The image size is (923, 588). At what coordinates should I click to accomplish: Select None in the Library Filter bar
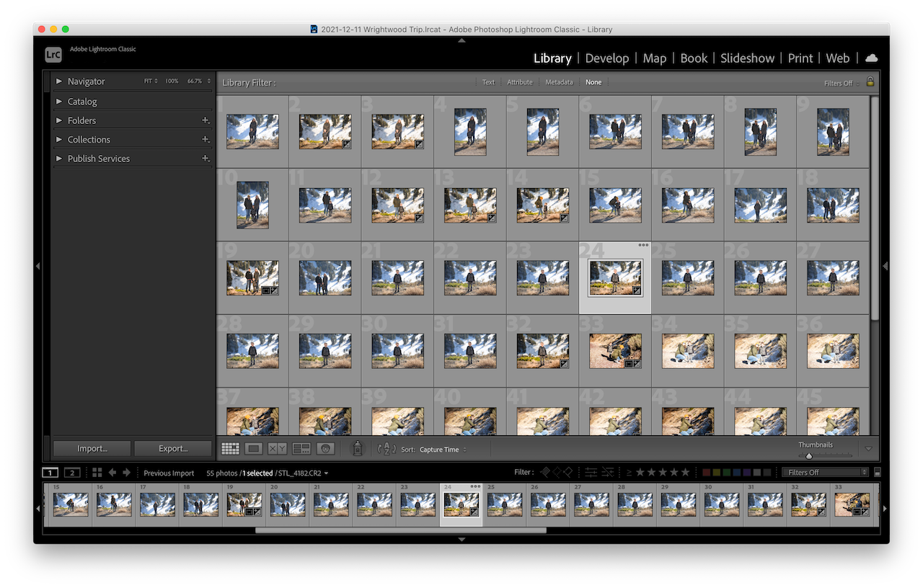(x=593, y=82)
